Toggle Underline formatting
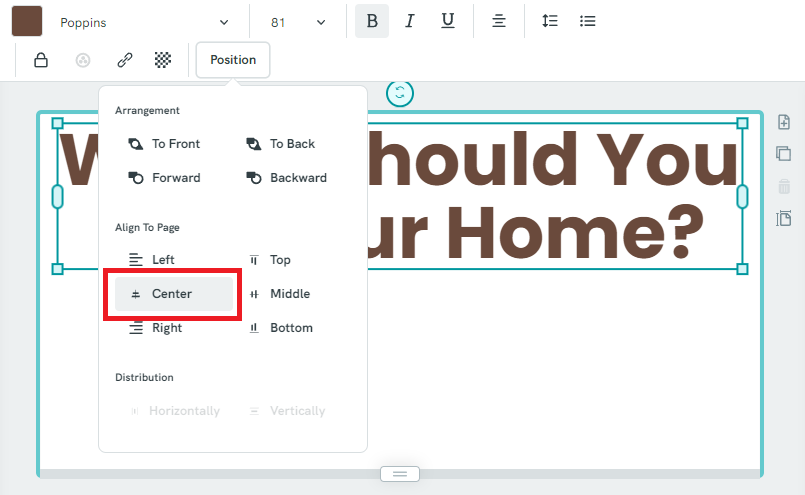 448,21
